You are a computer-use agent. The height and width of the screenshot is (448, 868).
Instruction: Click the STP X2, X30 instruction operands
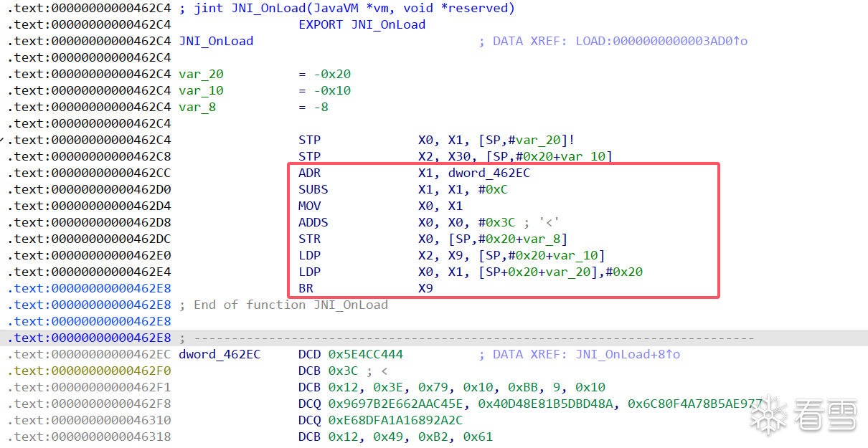click(x=516, y=156)
